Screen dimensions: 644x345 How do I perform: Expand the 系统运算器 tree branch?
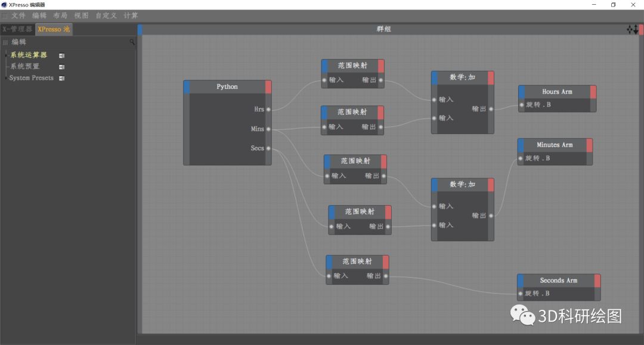[x=6, y=55]
